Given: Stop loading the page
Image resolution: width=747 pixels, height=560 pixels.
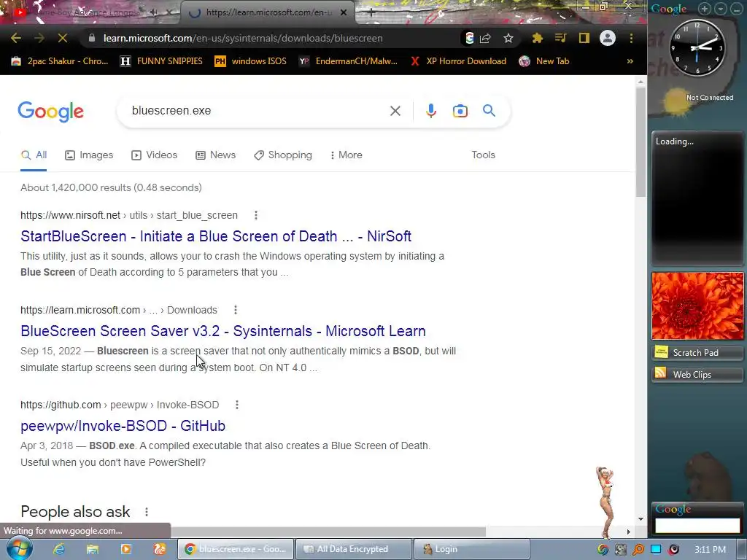Looking at the screenshot, I should point(63,38).
